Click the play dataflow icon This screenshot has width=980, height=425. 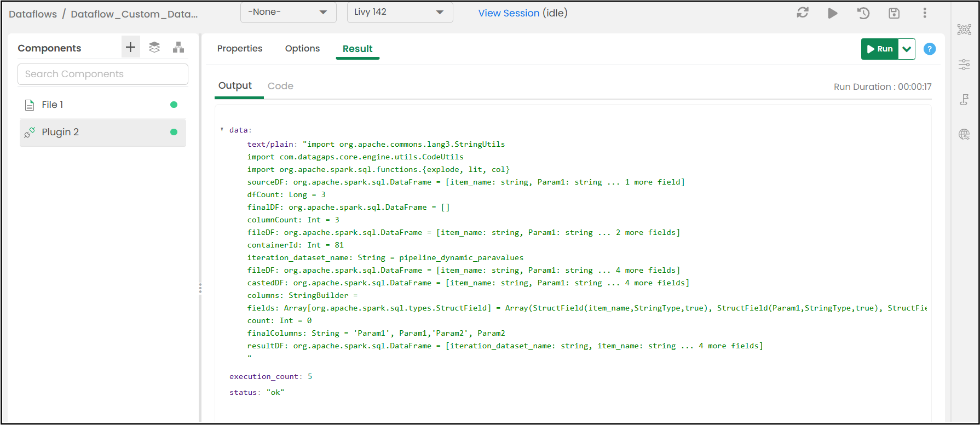point(833,13)
